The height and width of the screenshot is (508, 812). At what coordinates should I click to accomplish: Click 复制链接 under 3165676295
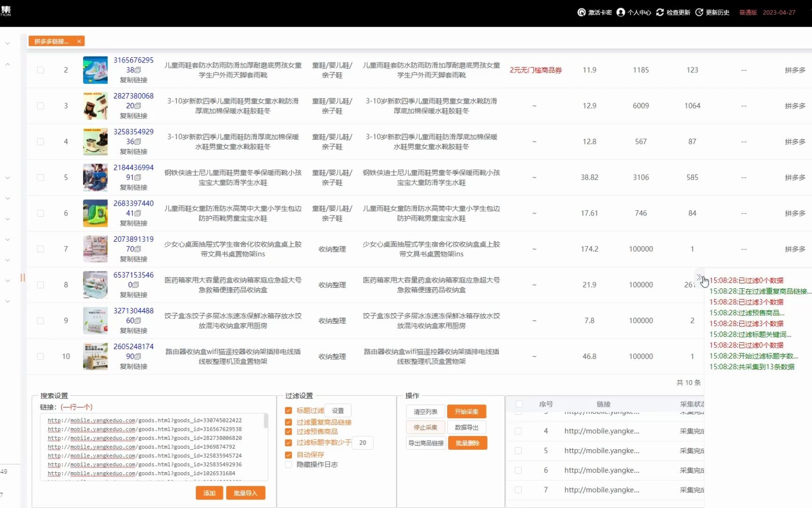pyautogui.click(x=133, y=80)
